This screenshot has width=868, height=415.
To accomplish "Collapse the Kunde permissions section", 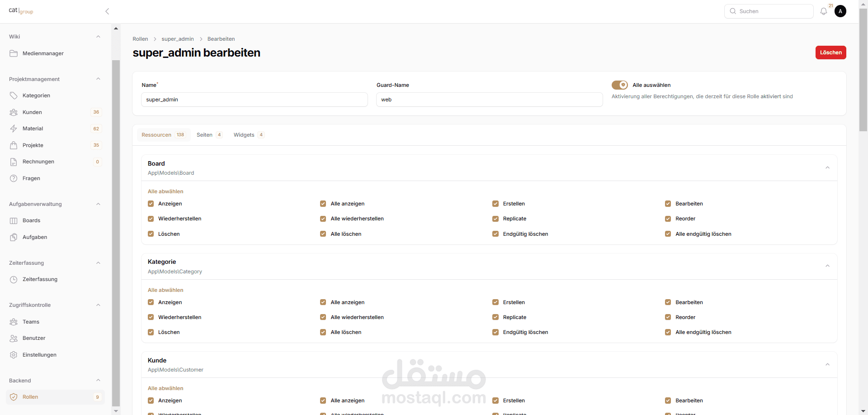I will (827, 365).
